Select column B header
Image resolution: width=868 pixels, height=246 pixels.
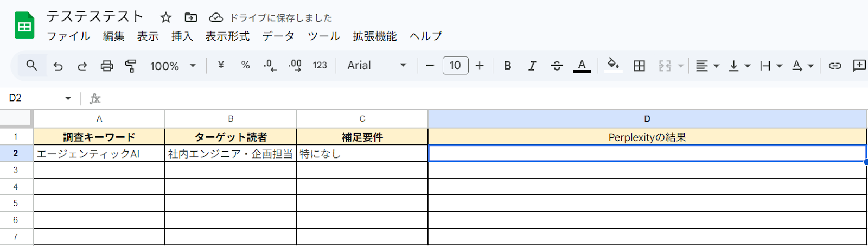[231, 118]
